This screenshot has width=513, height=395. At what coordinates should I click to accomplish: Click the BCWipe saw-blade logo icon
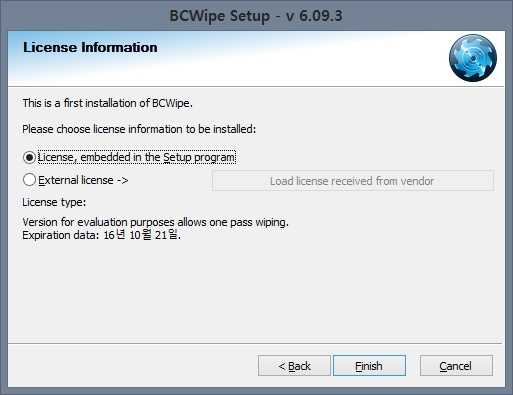click(x=473, y=58)
